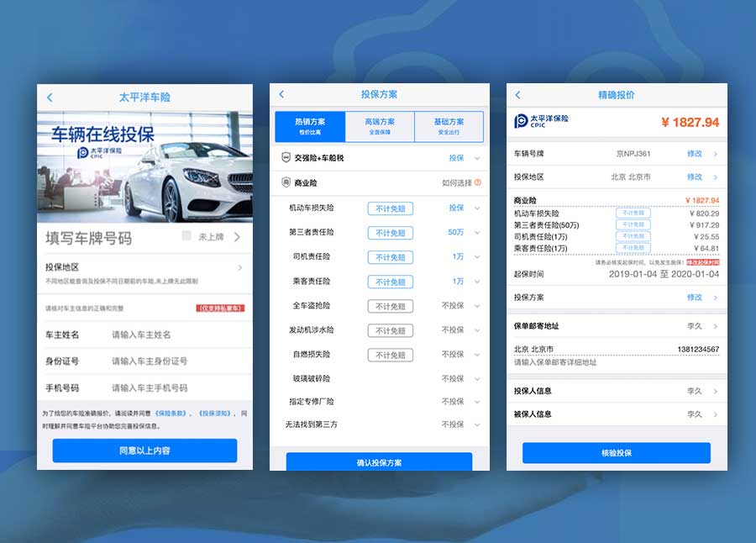Click question mark icon next to 如何选择
The image size is (756, 543).
tap(478, 182)
